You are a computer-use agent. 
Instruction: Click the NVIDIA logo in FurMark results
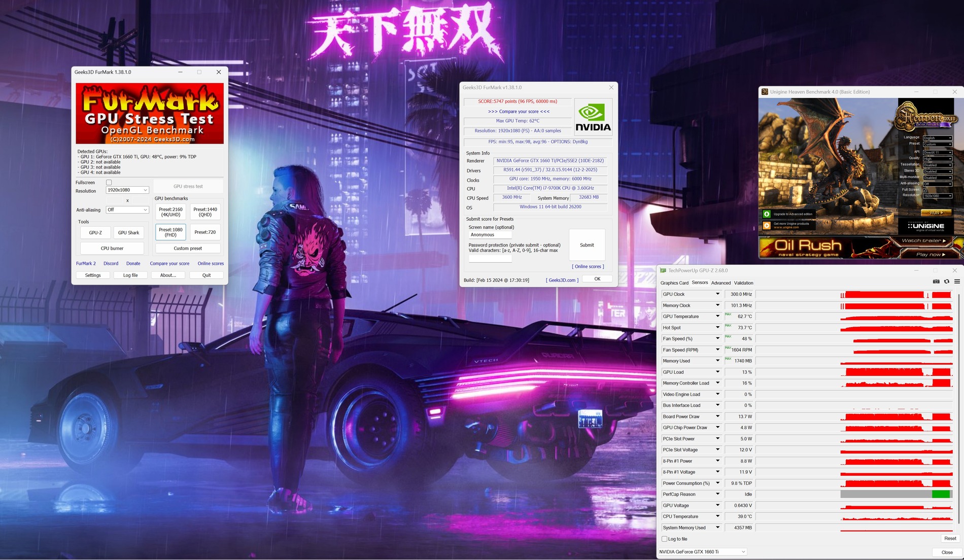pos(593,118)
